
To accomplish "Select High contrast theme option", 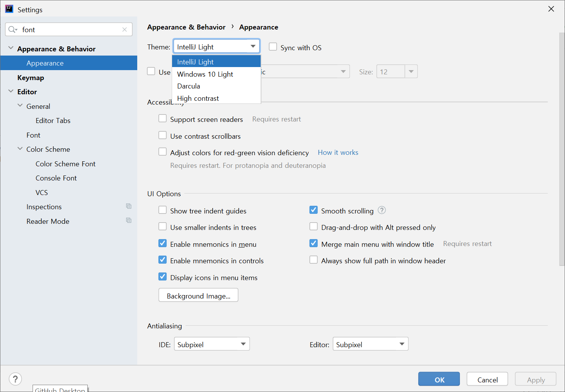I will click(217, 98).
